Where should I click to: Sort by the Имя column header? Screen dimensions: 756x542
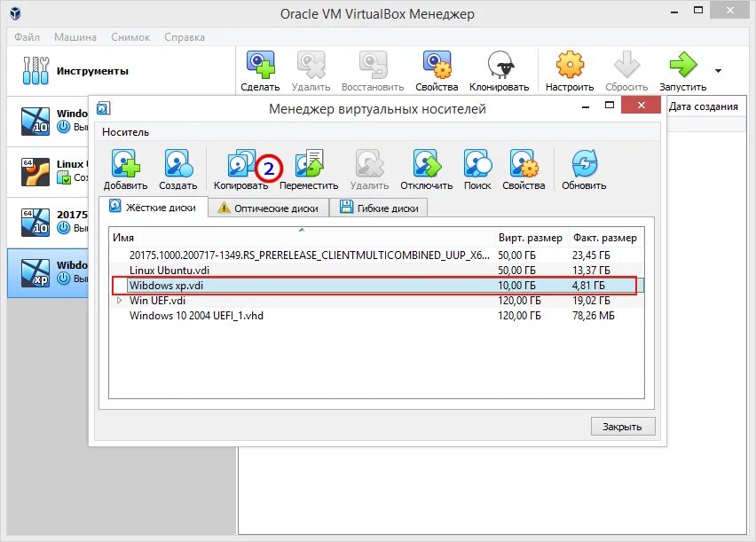pyautogui.click(x=302, y=237)
